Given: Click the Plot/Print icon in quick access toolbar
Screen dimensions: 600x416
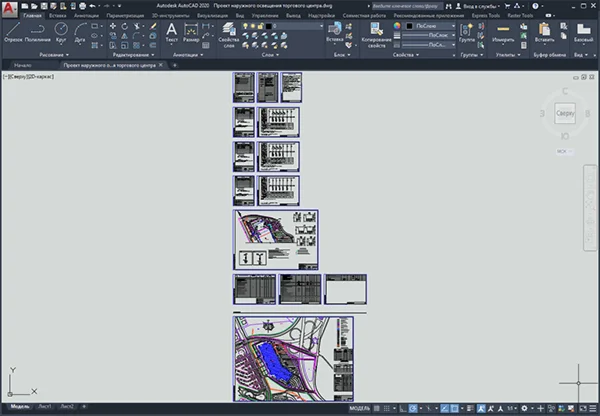Looking at the screenshot, I should coord(82,6).
